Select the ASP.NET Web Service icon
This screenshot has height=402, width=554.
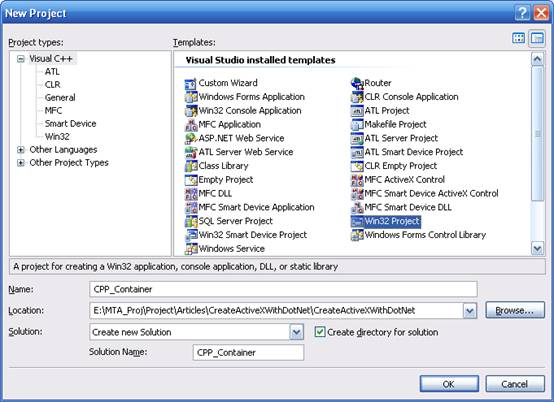pos(191,138)
